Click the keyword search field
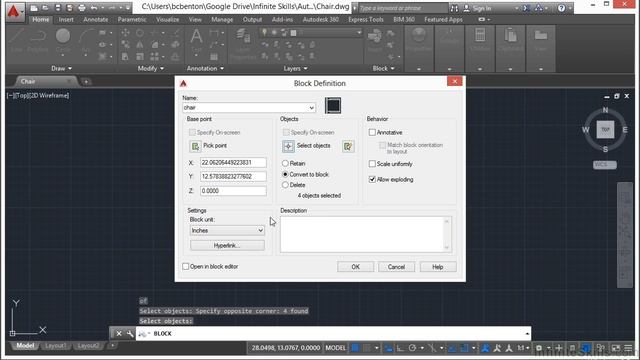Viewport: 640px width, 360px height. [x=402, y=8]
